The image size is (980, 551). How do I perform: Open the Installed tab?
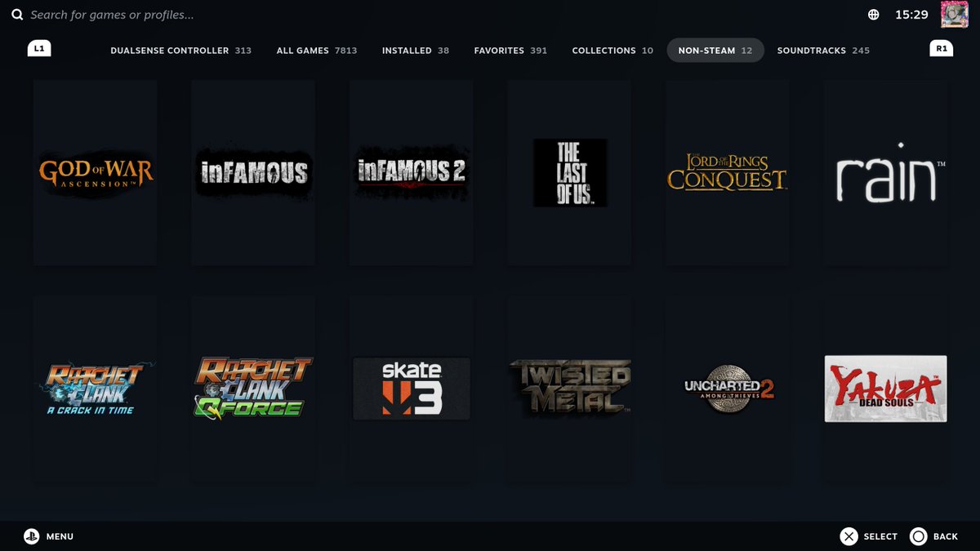click(x=416, y=51)
